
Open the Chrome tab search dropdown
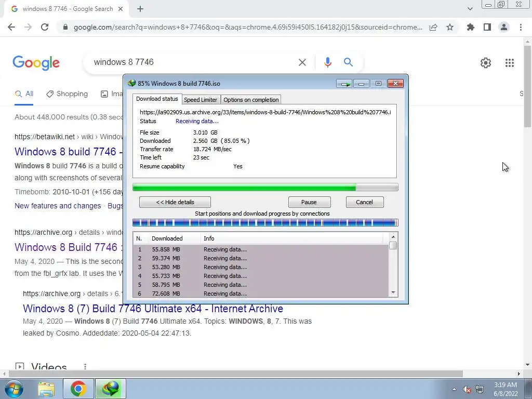coord(470,9)
